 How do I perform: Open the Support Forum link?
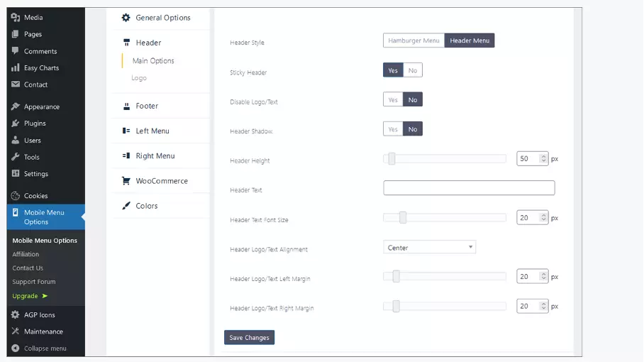click(x=33, y=282)
